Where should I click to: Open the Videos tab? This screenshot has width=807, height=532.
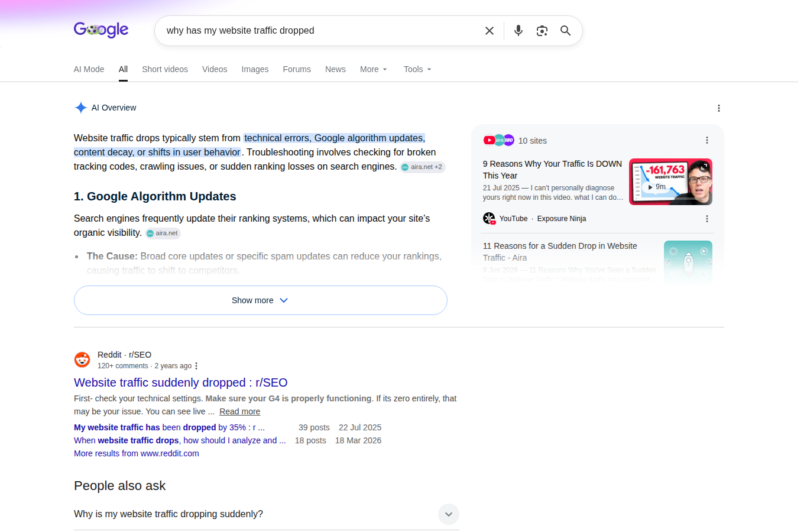pos(215,69)
